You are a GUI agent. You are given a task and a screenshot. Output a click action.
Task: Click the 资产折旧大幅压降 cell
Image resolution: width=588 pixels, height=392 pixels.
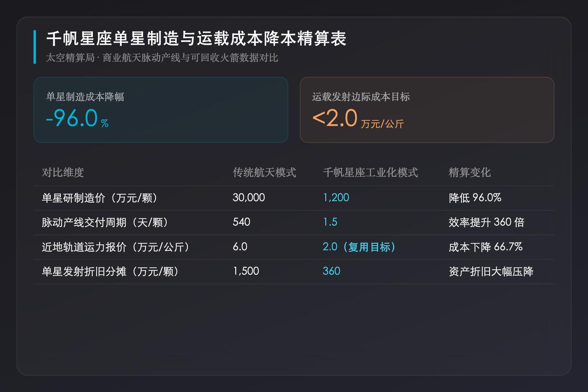pyautogui.click(x=491, y=271)
